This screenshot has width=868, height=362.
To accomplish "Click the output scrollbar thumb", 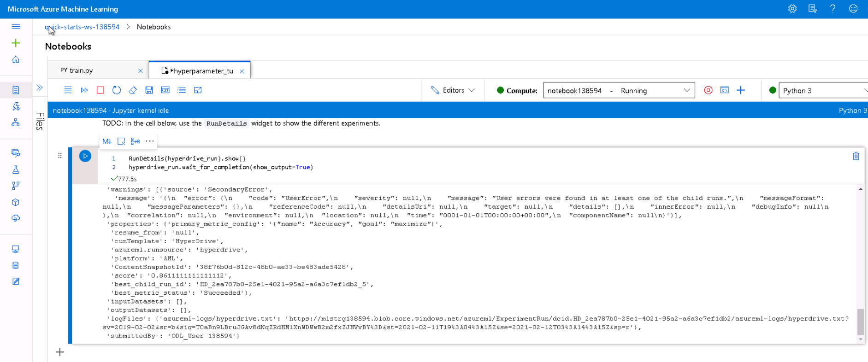I will coord(861,322).
